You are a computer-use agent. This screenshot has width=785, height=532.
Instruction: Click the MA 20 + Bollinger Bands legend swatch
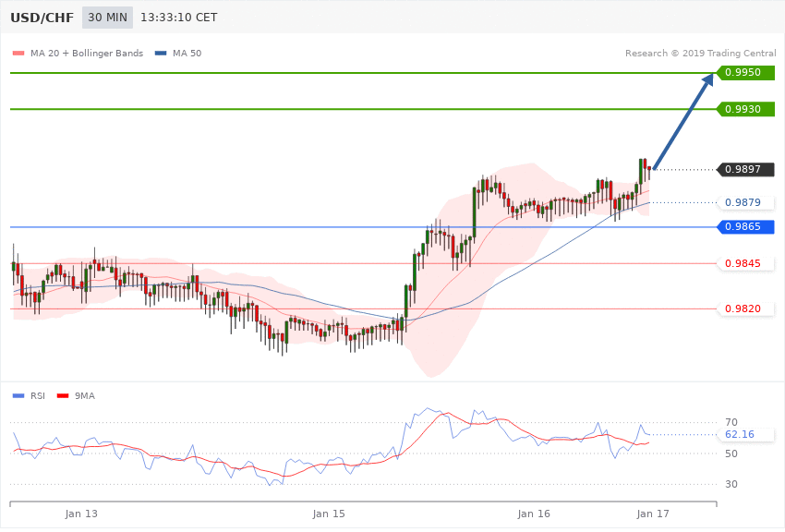click(x=18, y=53)
